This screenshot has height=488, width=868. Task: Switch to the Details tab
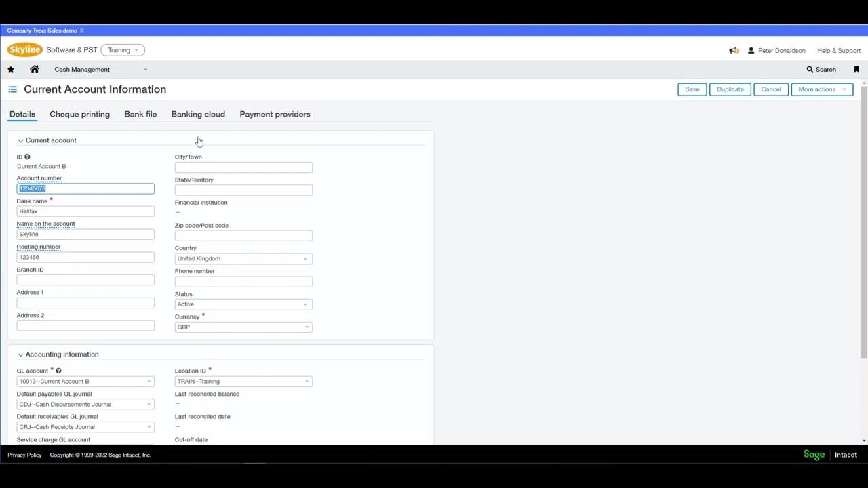(x=22, y=114)
